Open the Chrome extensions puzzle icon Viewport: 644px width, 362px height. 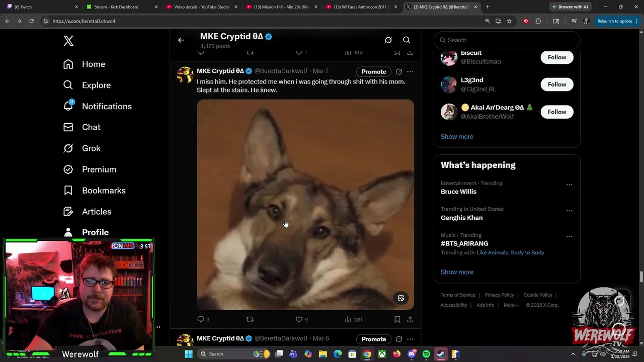click(x=538, y=21)
